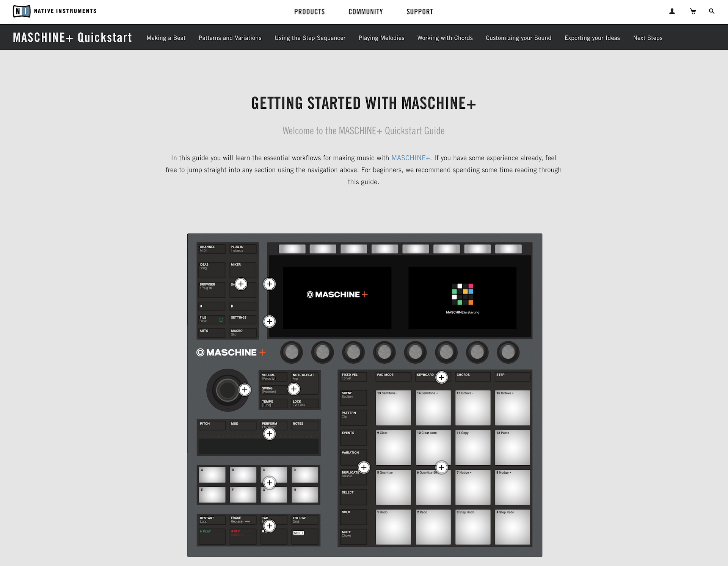Screen dimensions: 728x566
Task: Click the Welcome to the MASCHINE+ Quickstart Guide subtitle
Action: click(x=364, y=131)
